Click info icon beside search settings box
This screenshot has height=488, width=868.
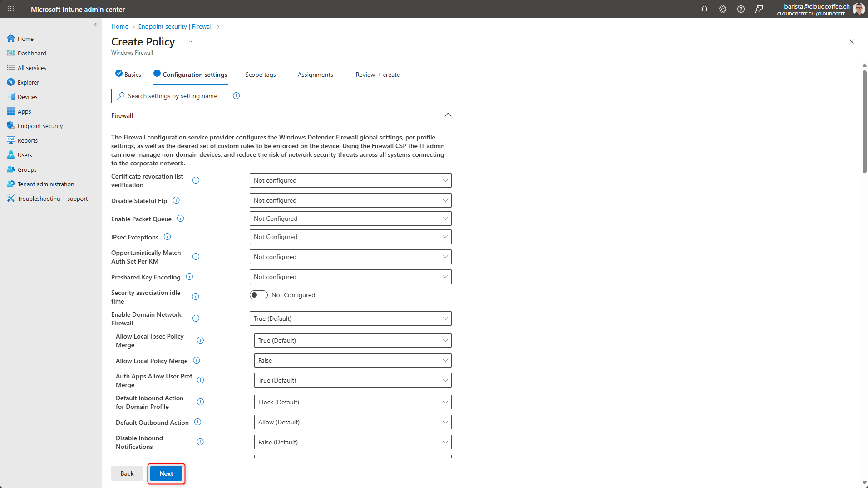coord(236,96)
